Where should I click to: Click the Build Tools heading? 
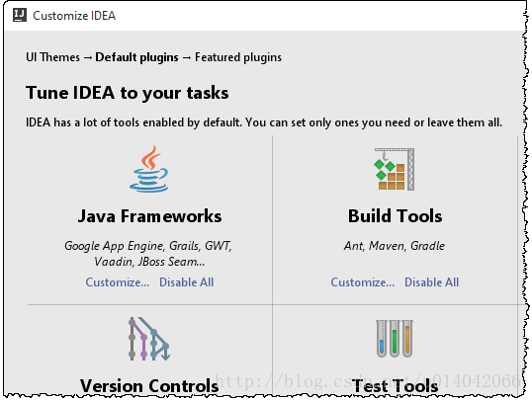click(x=395, y=216)
